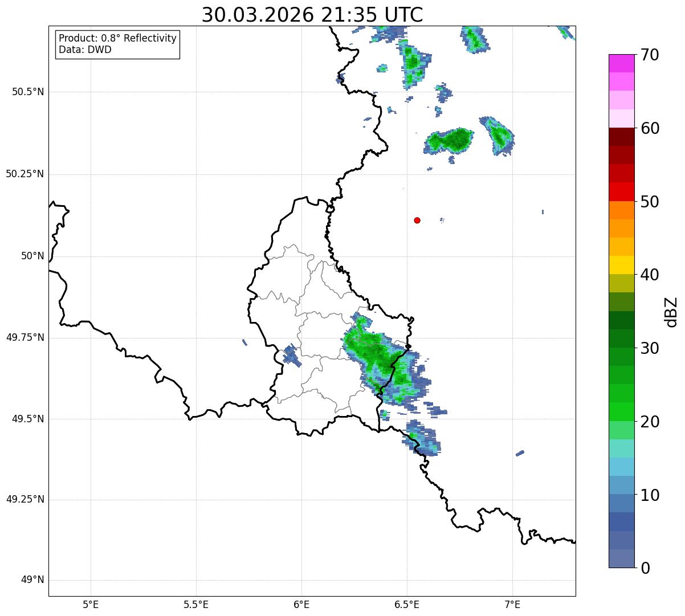This screenshot has width=685, height=616.
Task: Click the colorbar tick label 40
Action: 650,275
